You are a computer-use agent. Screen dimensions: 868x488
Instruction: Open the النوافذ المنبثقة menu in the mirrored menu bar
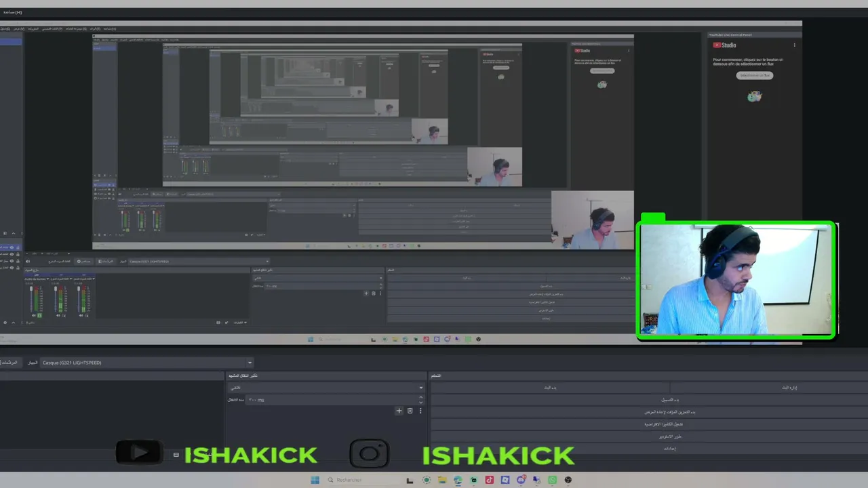pos(32,29)
